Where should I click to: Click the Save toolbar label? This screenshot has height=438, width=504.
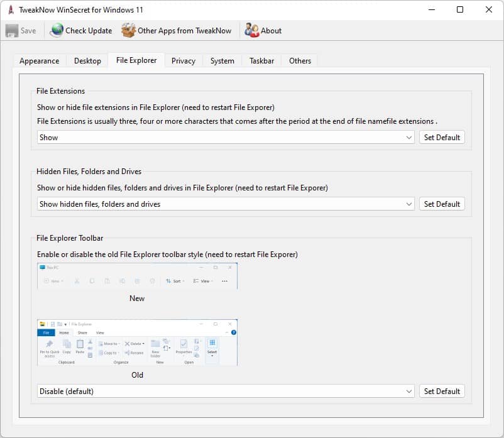point(28,31)
